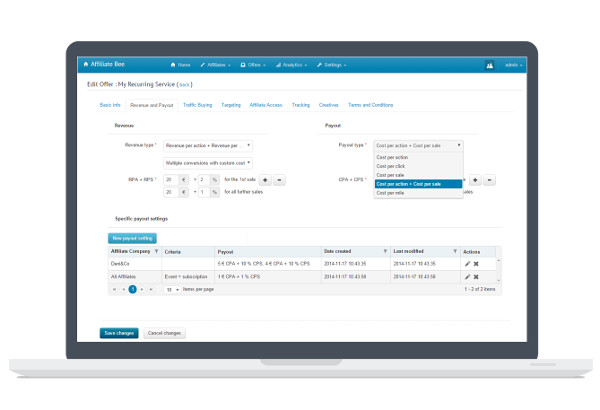
Task: Click the minus button in Payout row
Action: point(489,180)
